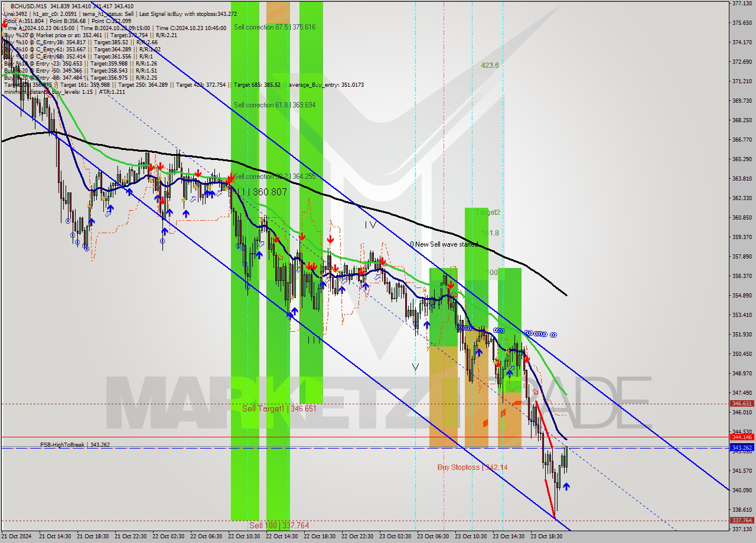
Task: Click the 365.290 price axis value
Action: click(742, 159)
